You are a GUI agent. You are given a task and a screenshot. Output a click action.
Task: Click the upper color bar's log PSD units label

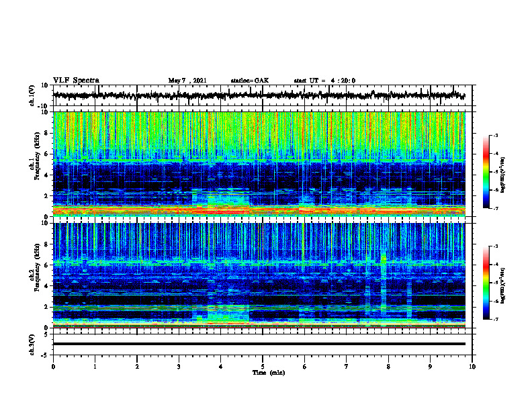coord(503,175)
